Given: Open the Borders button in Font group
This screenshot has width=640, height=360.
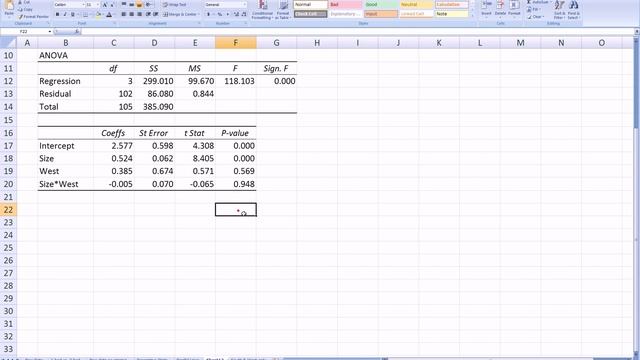Looking at the screenshot, I should click(x=86, y=15).
